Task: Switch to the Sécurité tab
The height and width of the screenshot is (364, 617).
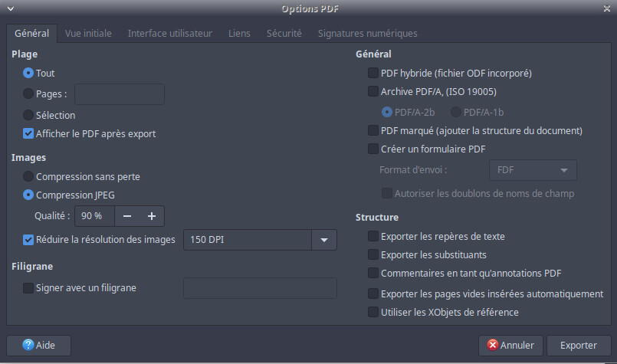Action: coord(284,34)
